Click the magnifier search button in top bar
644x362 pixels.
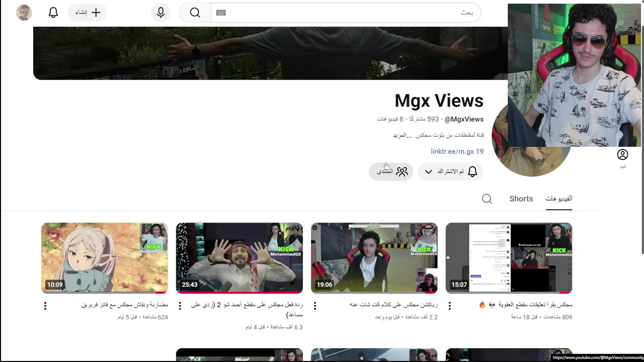tap(195, 13)
